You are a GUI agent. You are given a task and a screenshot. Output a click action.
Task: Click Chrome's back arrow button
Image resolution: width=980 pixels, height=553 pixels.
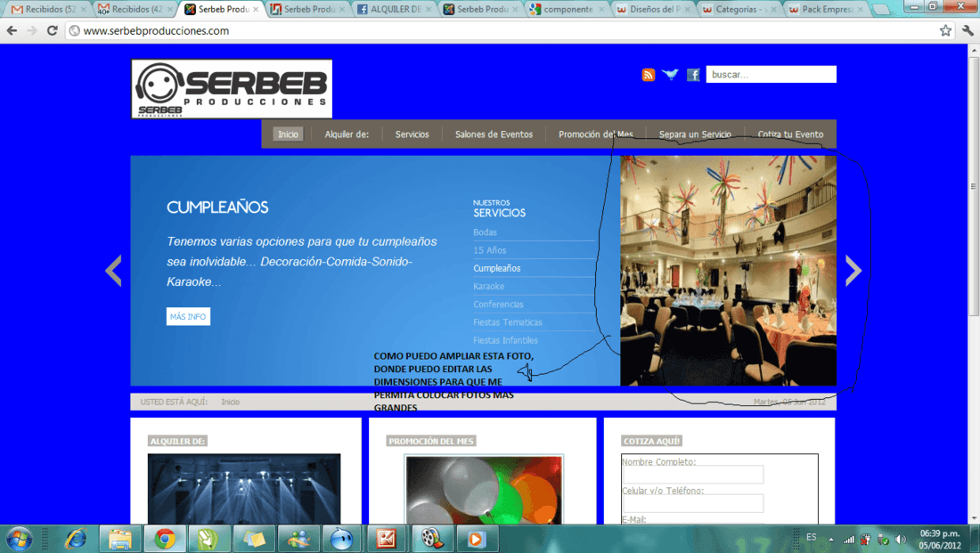pyautogui.click(x=12, y=30)
